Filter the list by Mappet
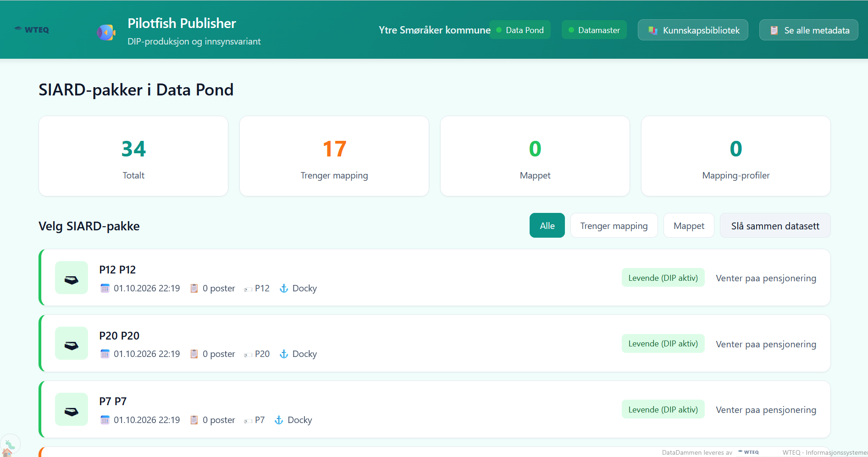Viewport: 868px width, 457px height. click(689, 225)
